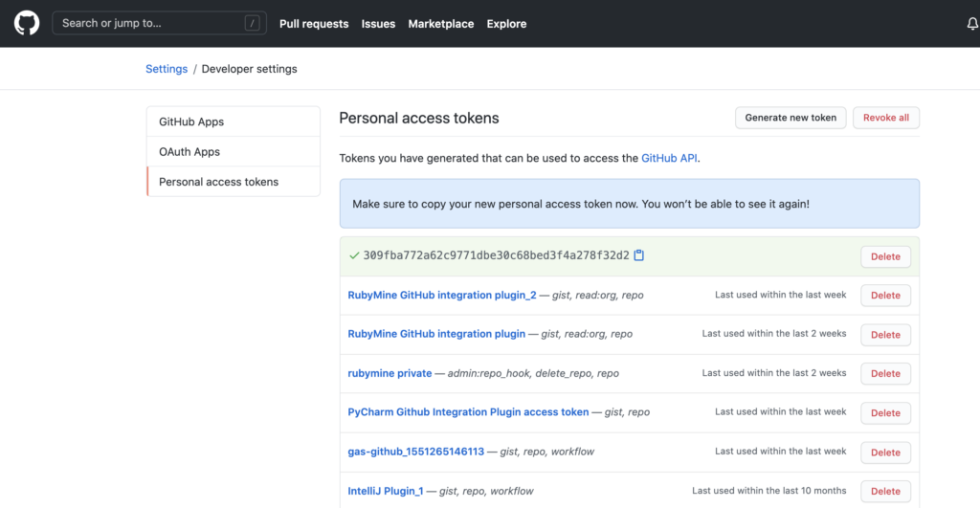Delete the rubymine private token
Viewport: 980px width, 508px height.
pyautogui.click(x=885, y=374)
